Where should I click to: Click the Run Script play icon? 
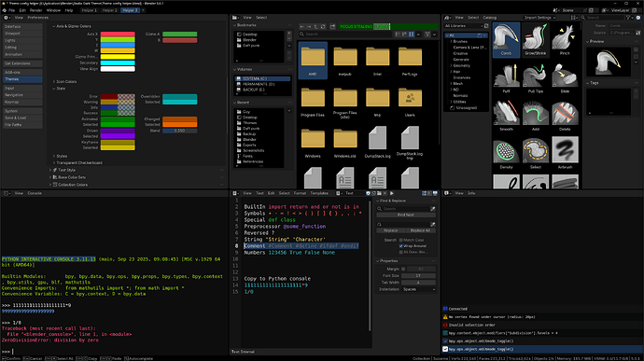[x=391, y=193]
